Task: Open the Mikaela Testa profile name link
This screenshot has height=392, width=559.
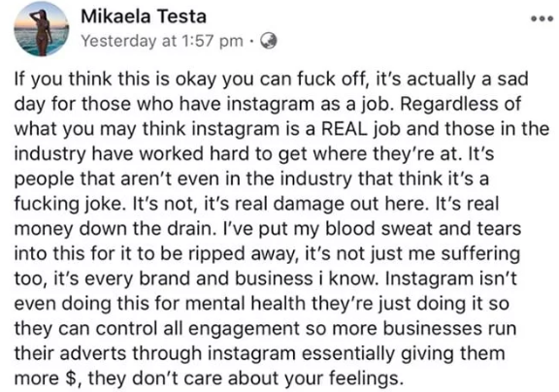Action: click(x=144, y=16)
